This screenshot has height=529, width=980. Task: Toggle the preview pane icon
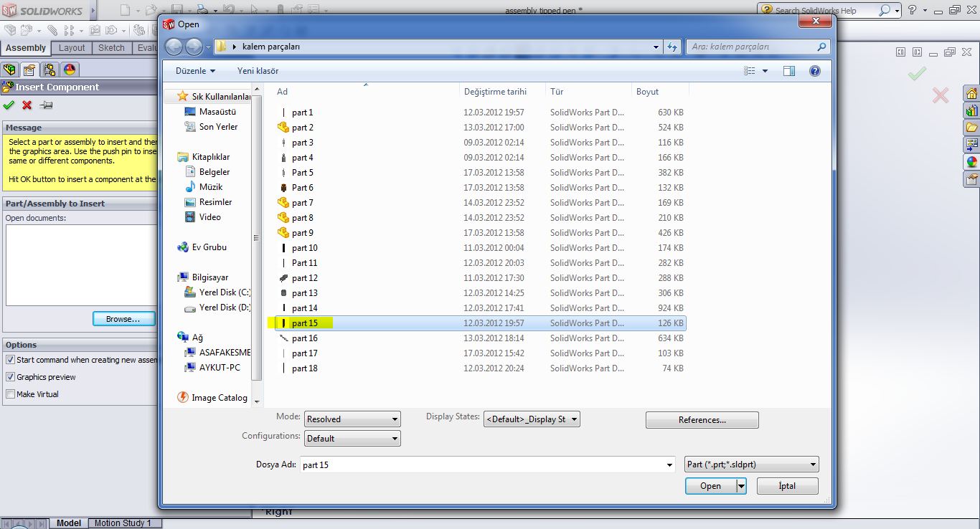789,71
